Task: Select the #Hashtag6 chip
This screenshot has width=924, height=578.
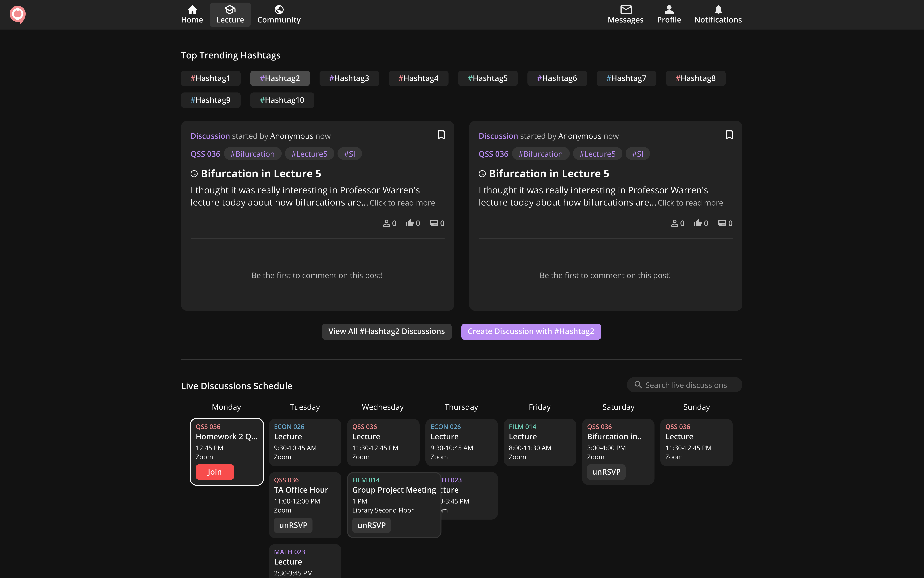Action: click(x=557, y=78)
